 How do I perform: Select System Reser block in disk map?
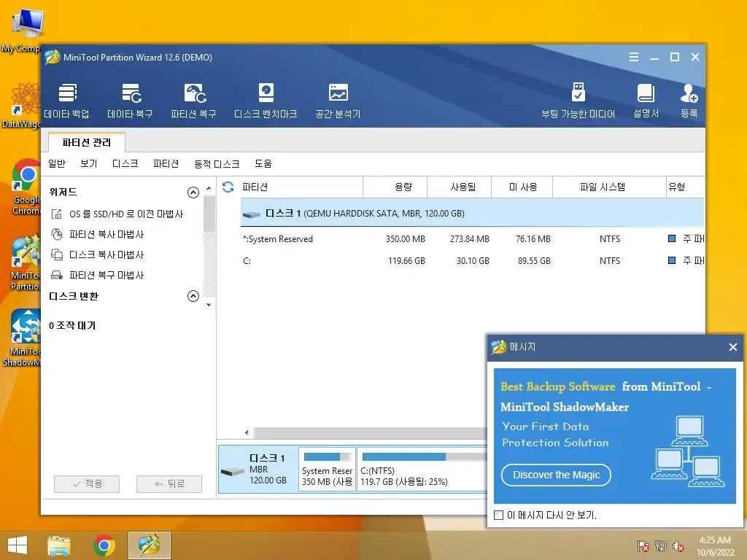(328, 470)
